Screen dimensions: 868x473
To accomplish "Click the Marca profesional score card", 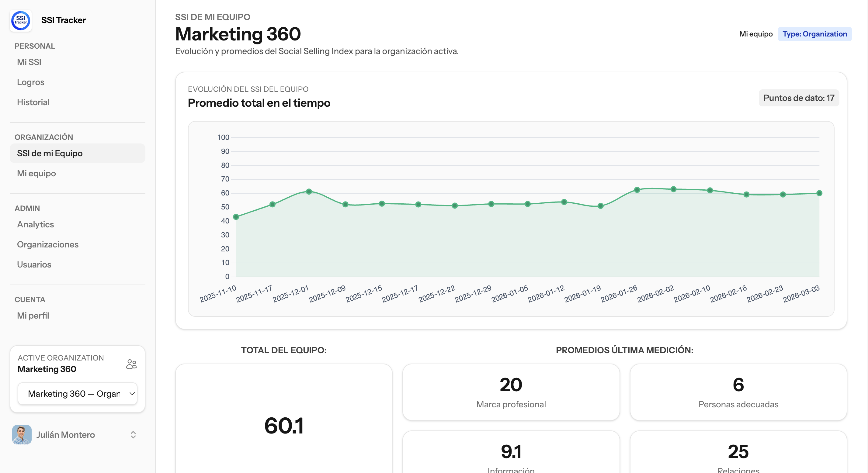I will (511, 392).
